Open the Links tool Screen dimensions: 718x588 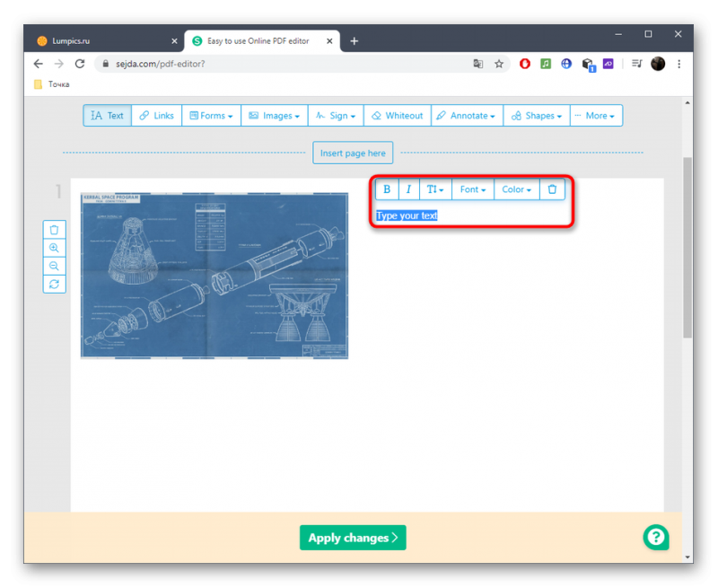click(156, 116)
